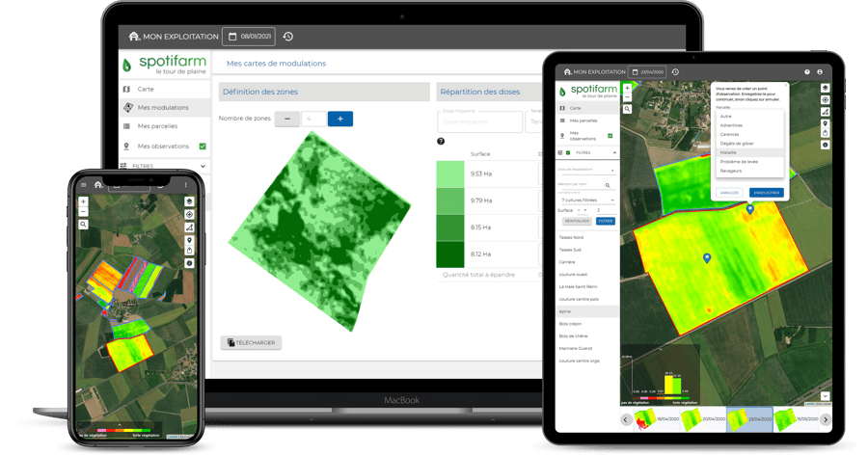Image resolution: width=868 pixels, height=455 pixels.
Task: Open Carte in the laptop sidebar
Action: pos(164,89)
